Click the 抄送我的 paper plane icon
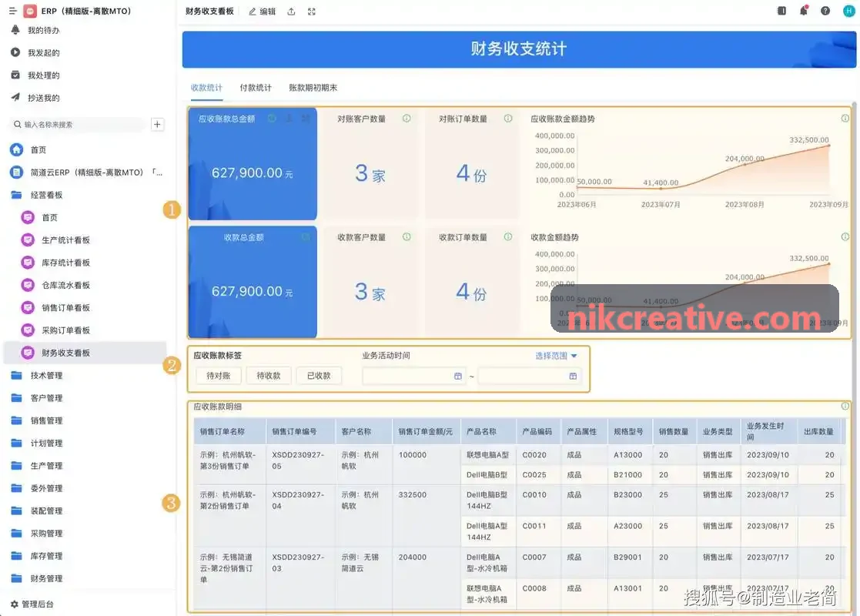 click(15, 98)
